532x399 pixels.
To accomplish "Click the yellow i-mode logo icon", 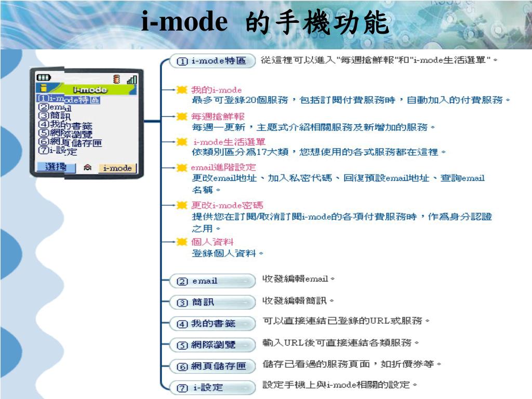I will point(44,88).
